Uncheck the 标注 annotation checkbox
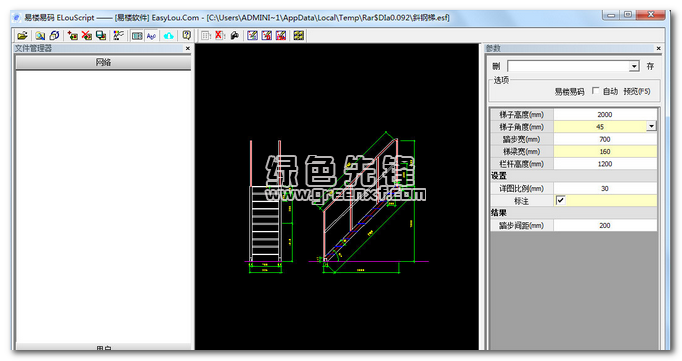 (560, 201)
